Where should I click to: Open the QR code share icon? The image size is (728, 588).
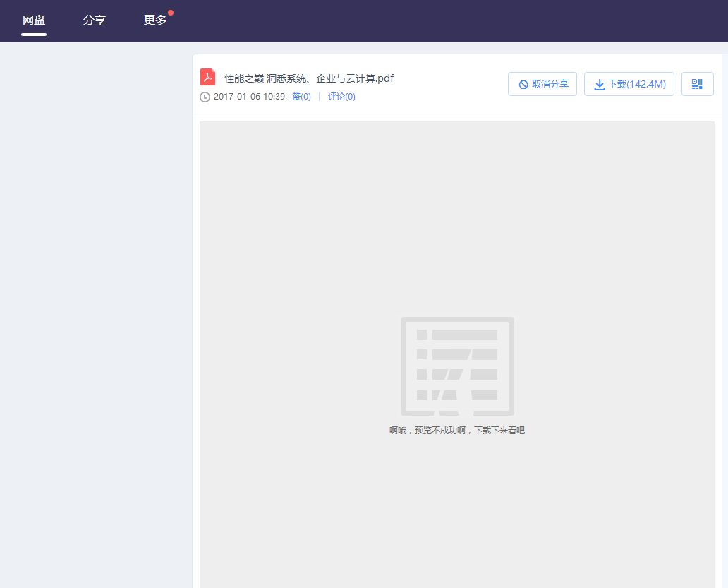pos(697,83)
